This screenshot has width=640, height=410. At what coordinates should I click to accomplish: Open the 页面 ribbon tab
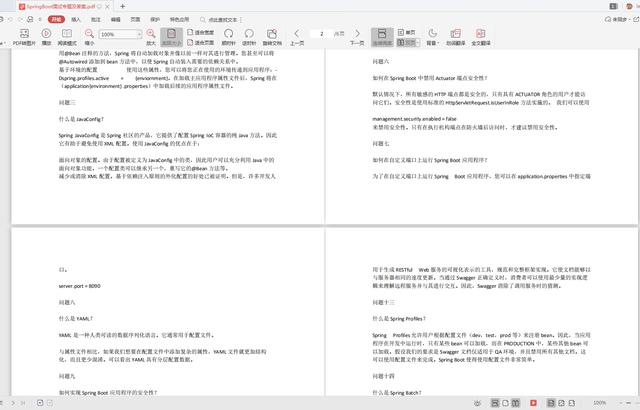tap(135, 19)
